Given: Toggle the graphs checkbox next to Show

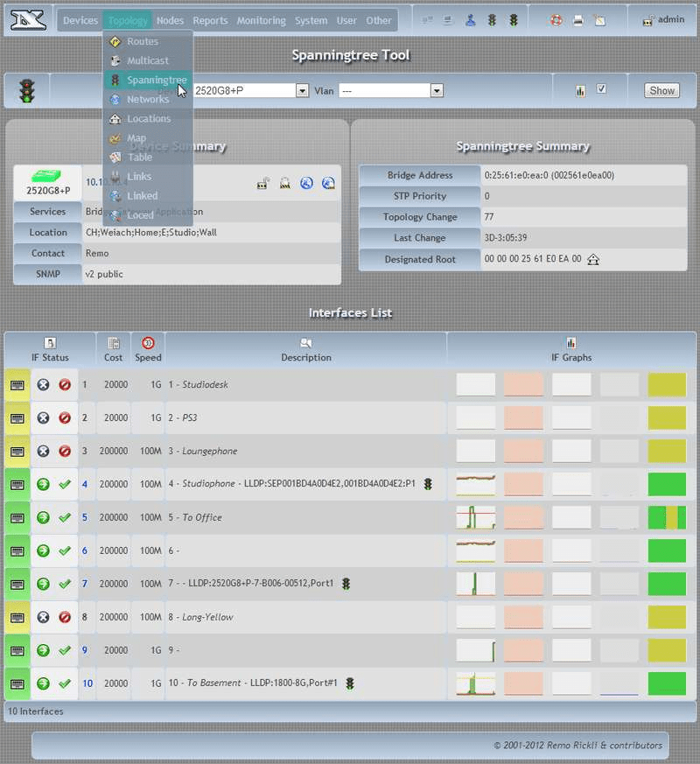Looking at the screenshot, I should point(601,89).
